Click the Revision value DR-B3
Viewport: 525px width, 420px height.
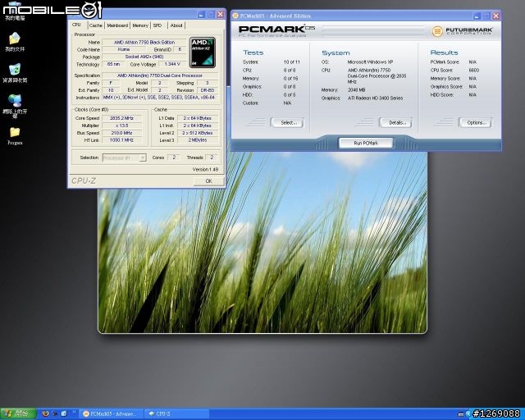click(x=208, y=90)
